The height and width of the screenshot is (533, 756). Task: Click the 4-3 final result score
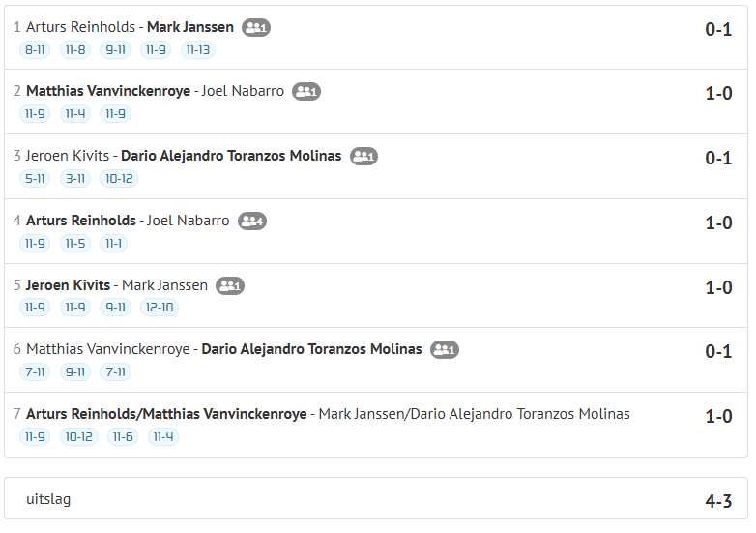coord(718,501)
